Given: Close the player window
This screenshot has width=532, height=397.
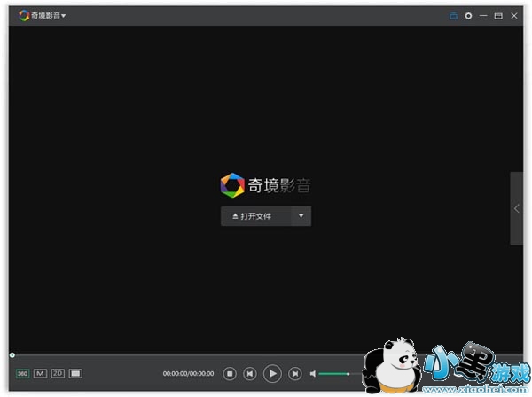Looking at the screenshot, I should pos(514,16).
